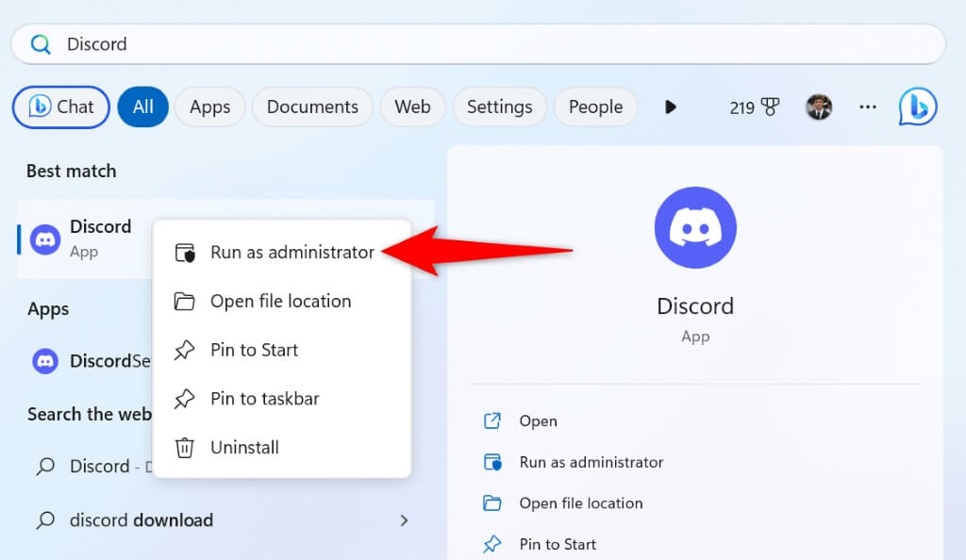Select the All filter tab
The width and height of the screenshot is (966, 560).
pos(143,107)
